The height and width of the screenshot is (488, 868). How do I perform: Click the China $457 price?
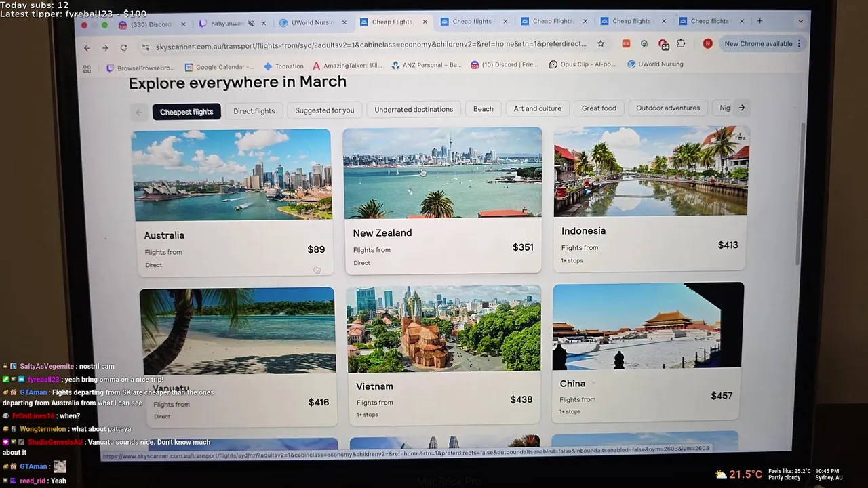tap(722, 396)
